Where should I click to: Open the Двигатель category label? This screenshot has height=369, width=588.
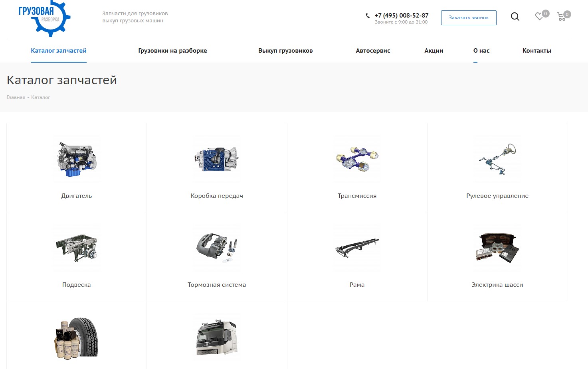[x=77, y=196]
